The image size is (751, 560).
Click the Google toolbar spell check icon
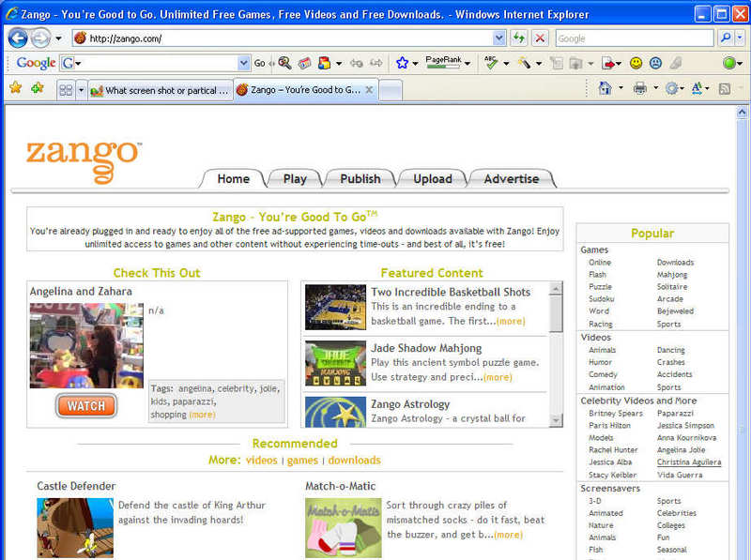[x=491, y=63]
